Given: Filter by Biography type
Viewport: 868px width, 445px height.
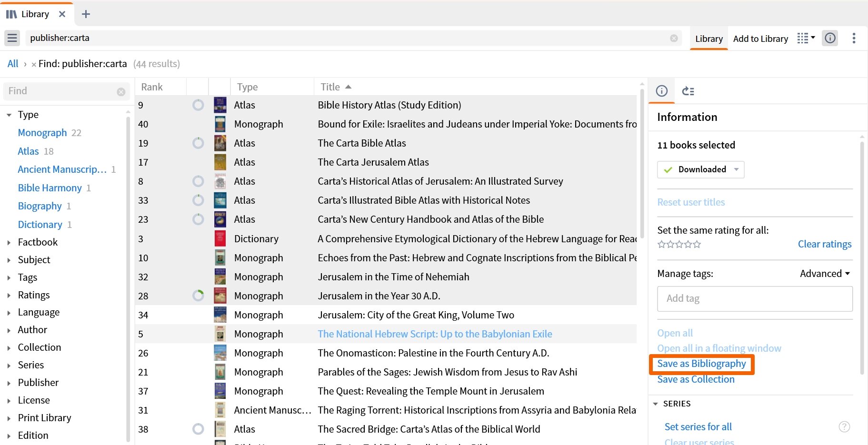Looking at the screenshot, I should pyautogui.click(x=40, y=206).
